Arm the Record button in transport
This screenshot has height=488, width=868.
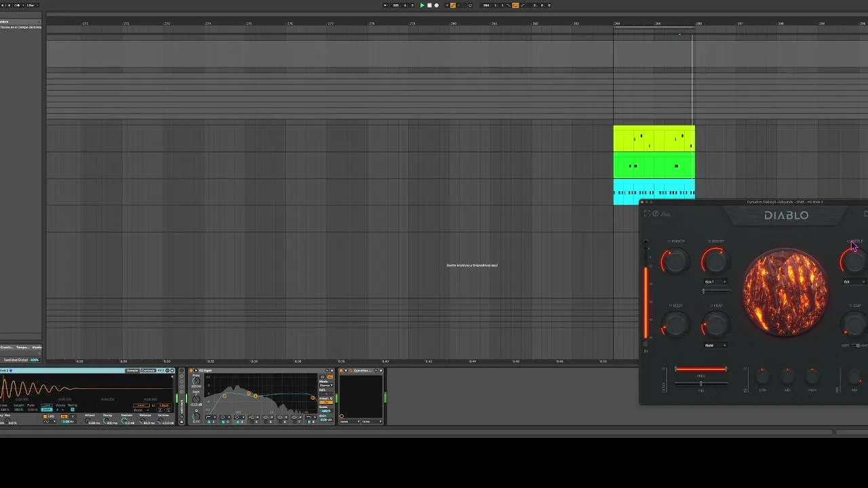pyautogui.click(x=437, y=5)
